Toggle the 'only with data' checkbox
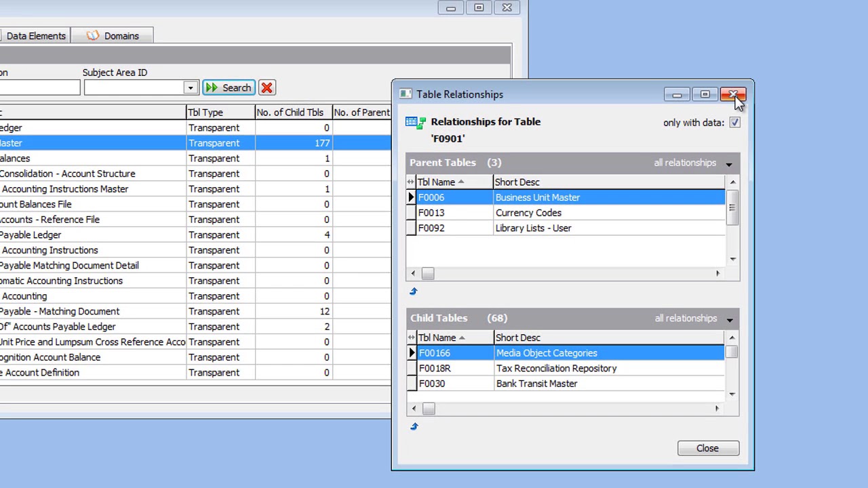The image size is (868, 488). [734, 123]
